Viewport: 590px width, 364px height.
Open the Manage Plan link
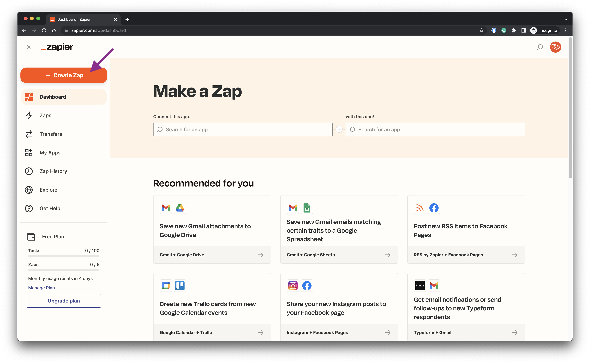pyautogui.click(x=41, y=288)
